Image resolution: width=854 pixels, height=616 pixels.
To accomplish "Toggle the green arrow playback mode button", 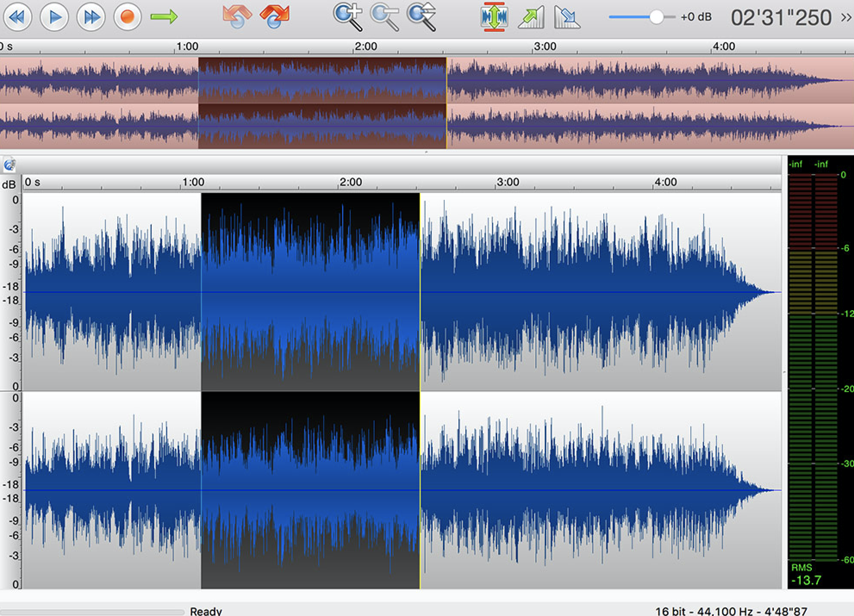I will [164, 17].
